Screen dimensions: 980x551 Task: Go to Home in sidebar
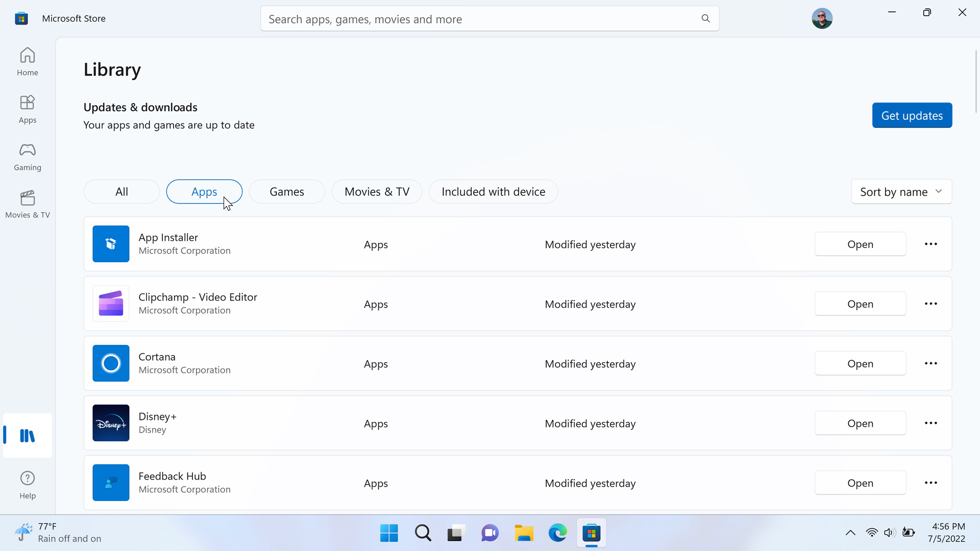(x=28, y=61)
